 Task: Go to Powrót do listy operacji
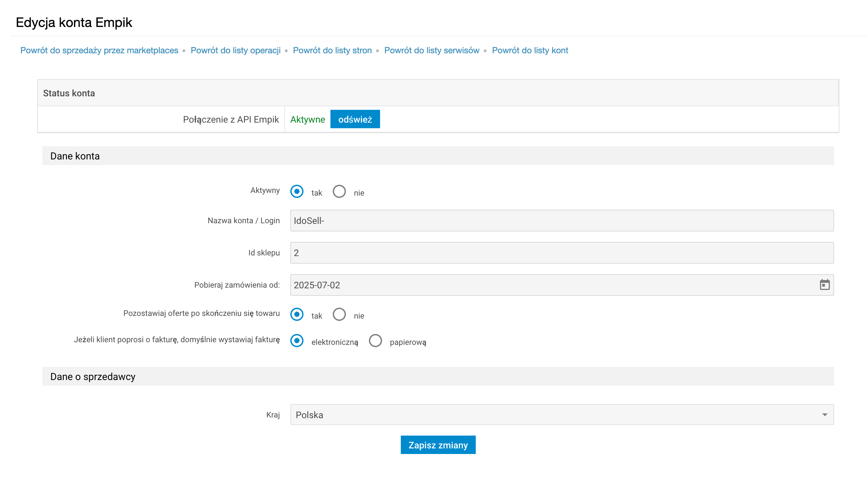coord(235,50)
